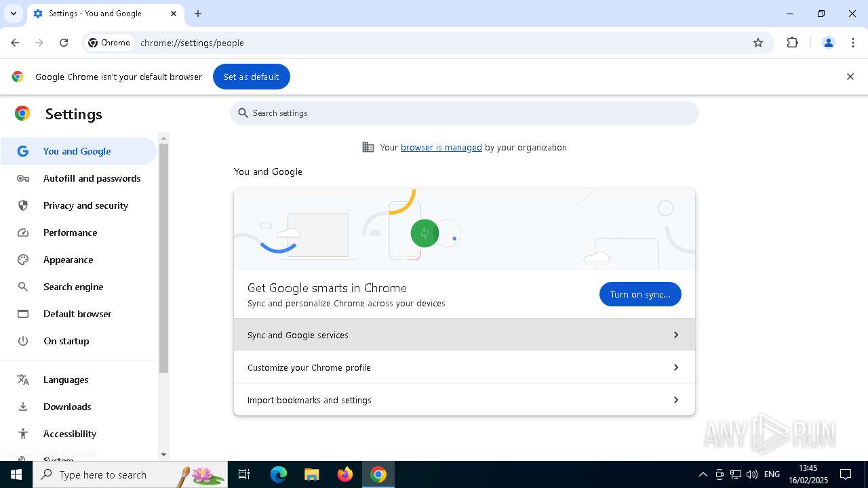
Task: Click the managed organization building icon
Action: coord(368,147)
